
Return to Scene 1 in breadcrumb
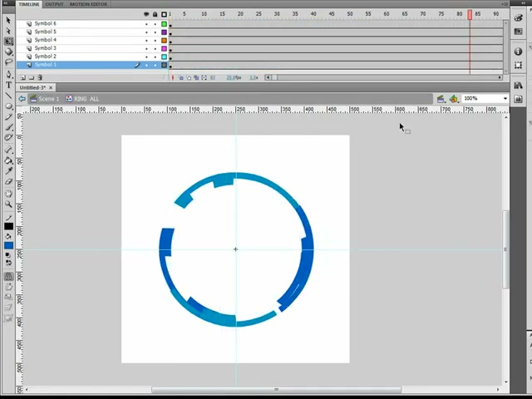[45, 99]
